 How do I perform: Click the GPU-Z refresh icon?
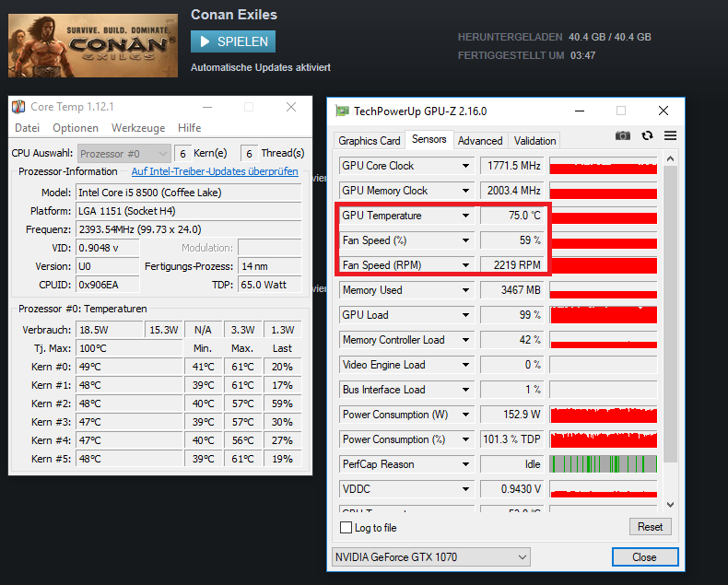647,135
